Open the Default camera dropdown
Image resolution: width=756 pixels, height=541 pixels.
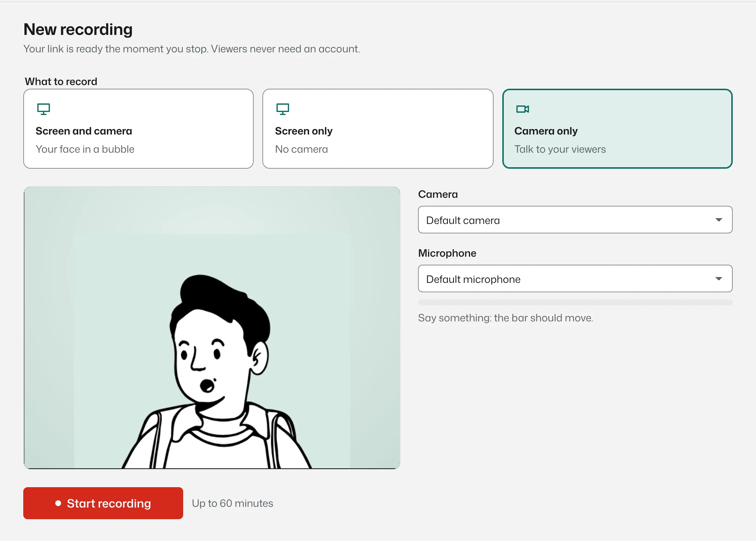(x=575, y=220)
